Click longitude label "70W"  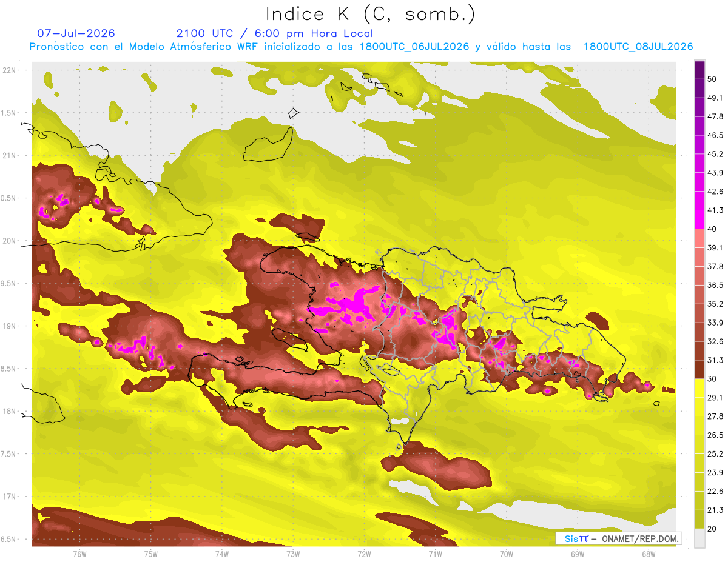507,554
